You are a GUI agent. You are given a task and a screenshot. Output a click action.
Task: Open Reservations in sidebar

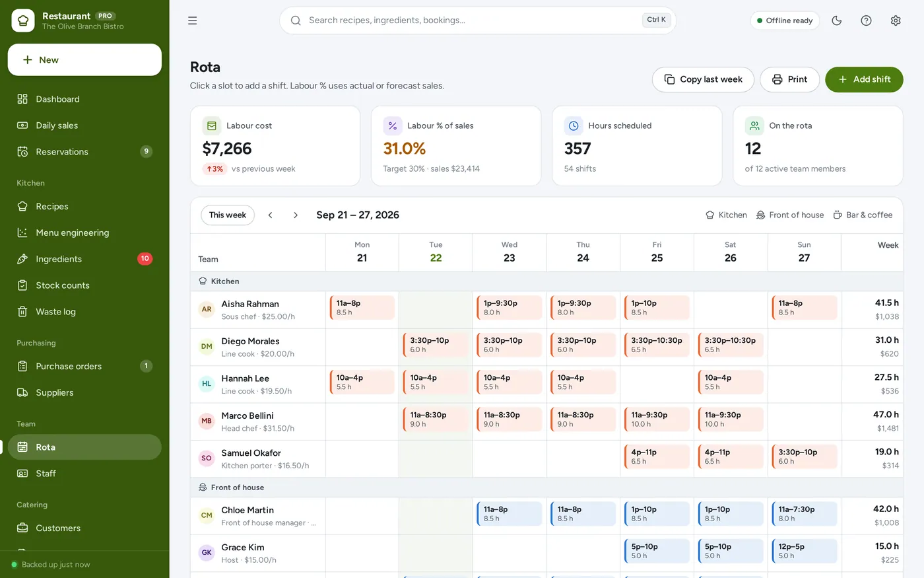pyautogui.click(x=84, y=152)
